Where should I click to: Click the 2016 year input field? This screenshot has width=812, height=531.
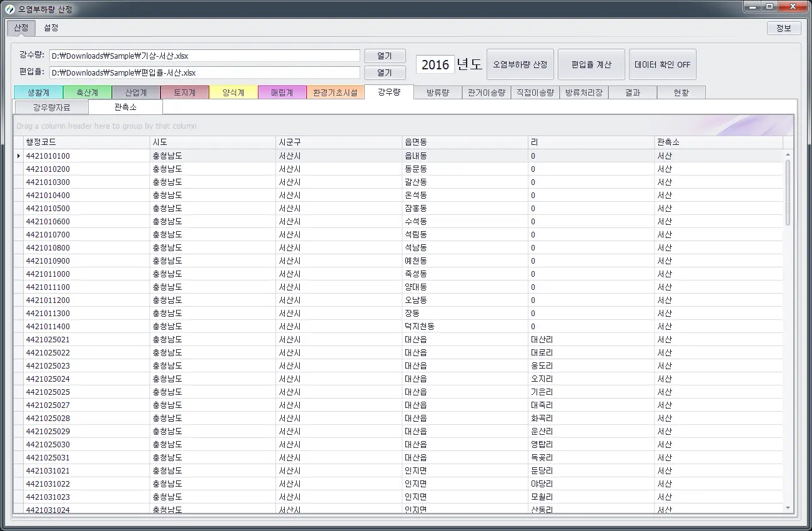click(435, 64)
